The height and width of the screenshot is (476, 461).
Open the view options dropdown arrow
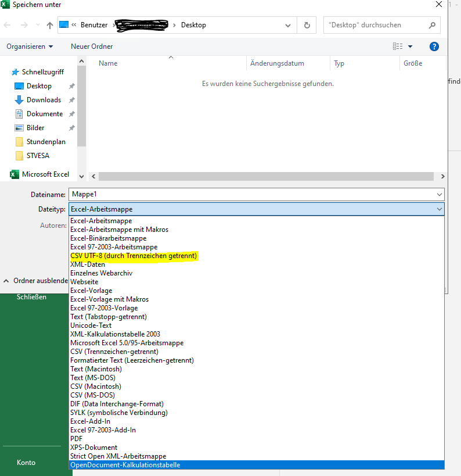[410, 46]
